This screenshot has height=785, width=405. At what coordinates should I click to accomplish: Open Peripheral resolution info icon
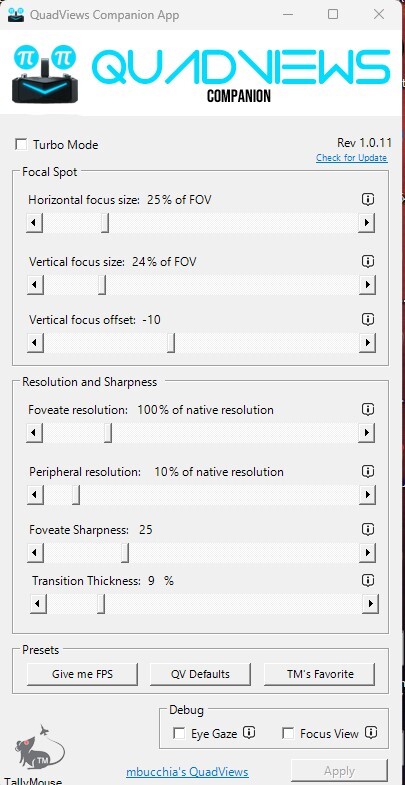coord(368,472)
